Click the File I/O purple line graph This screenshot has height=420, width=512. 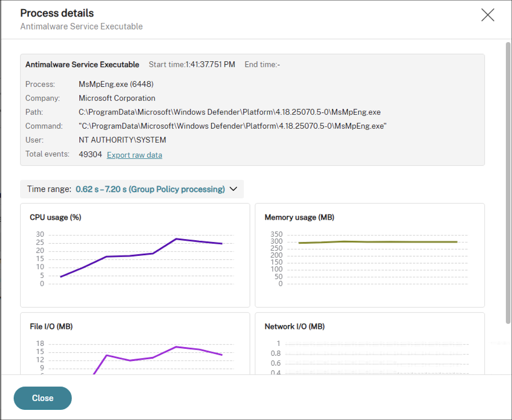(176, 347)
